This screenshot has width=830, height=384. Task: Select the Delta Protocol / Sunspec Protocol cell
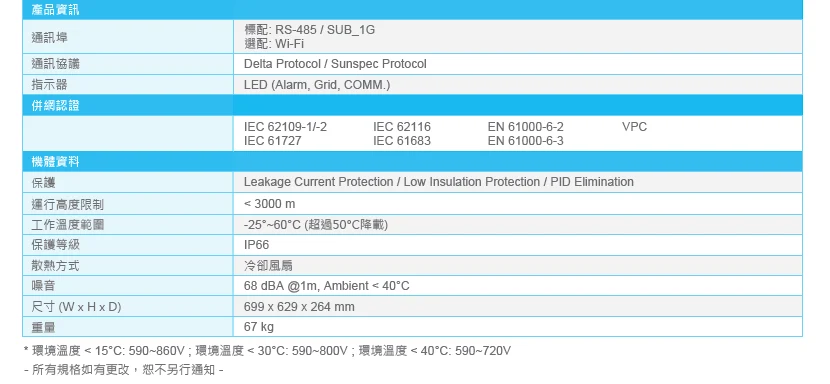click(x=518, y=64)
